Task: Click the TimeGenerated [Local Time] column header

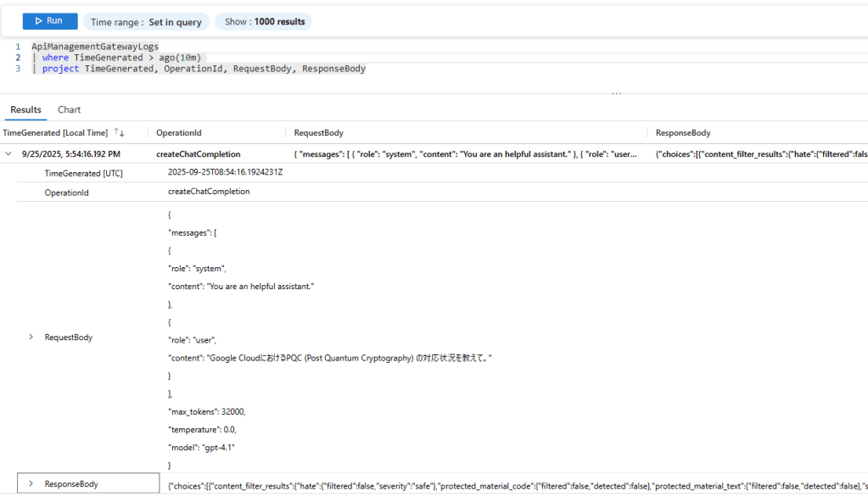Action: (55, 133)
